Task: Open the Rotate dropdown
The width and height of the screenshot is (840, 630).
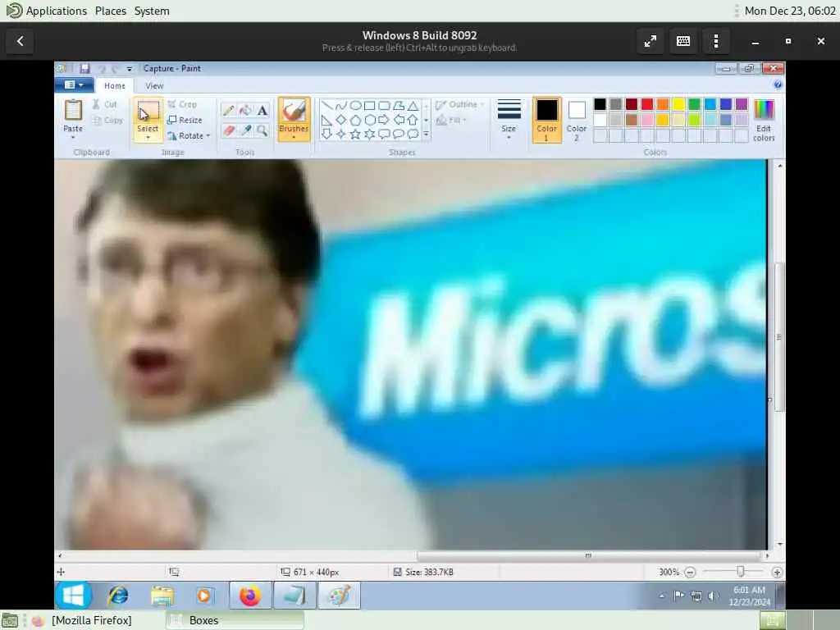Action: (189, 135)
